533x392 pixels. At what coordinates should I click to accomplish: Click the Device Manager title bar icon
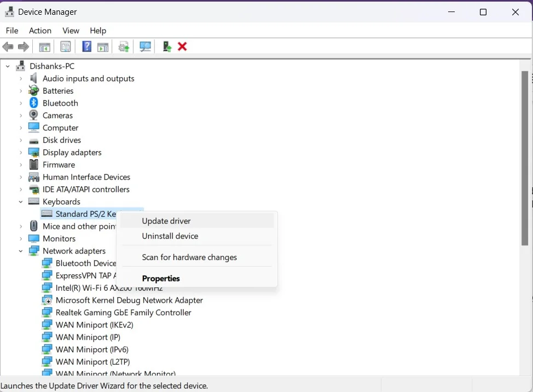point(9,12)
